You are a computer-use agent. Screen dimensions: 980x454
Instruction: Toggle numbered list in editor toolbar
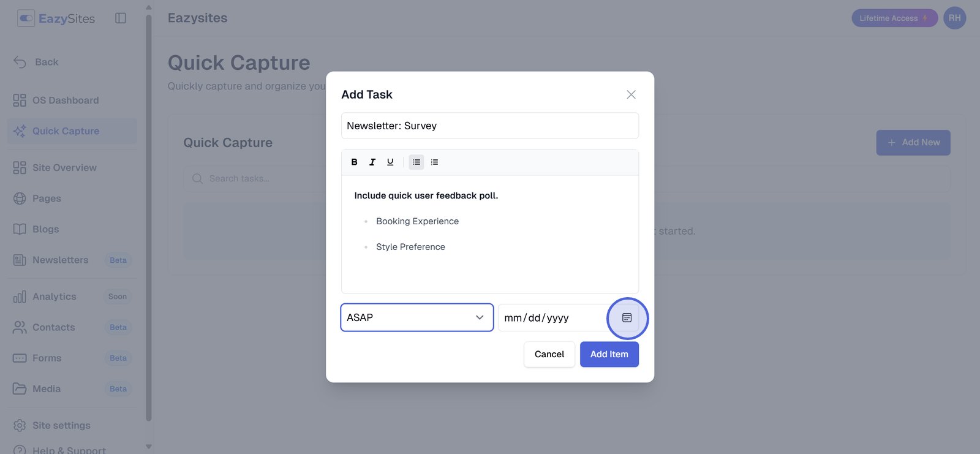435,162
